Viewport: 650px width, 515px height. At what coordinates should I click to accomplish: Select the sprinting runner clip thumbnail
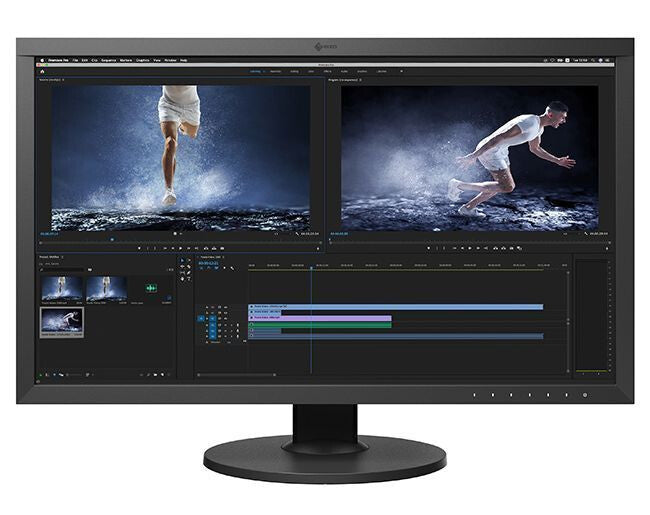pyautogui.click(x=62, y=320)
